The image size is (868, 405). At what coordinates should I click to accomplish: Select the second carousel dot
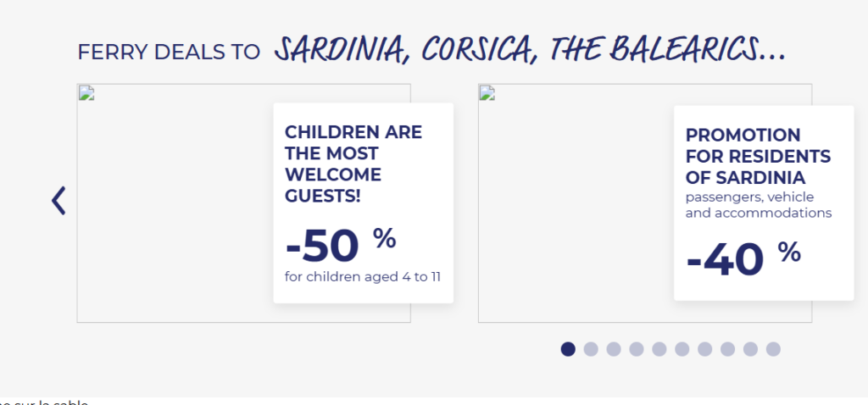[x=591, y=349]
